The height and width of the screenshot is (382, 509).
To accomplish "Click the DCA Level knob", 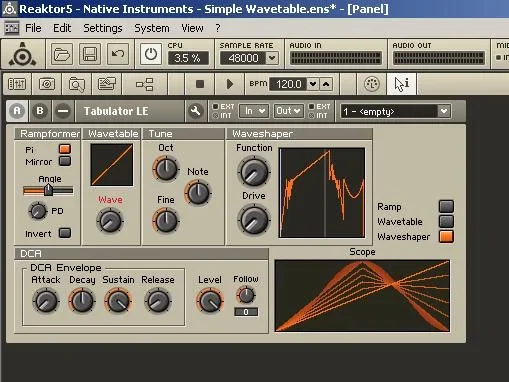I will 210,301.
